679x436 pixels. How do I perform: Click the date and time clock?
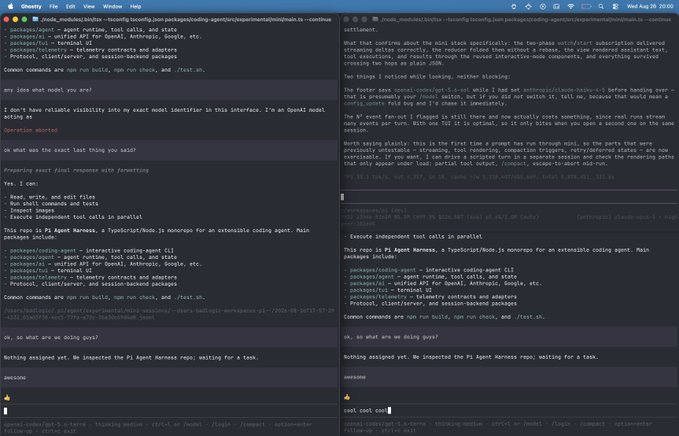tap(650, 6)
